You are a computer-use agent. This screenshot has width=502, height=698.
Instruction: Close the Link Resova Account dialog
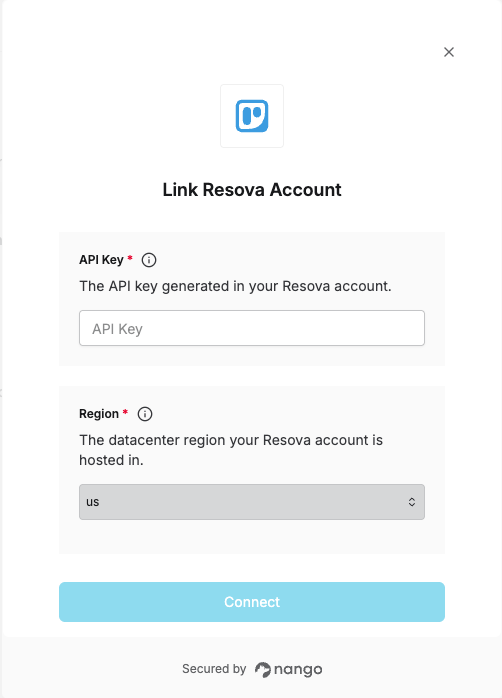click(x=449, y=52)
